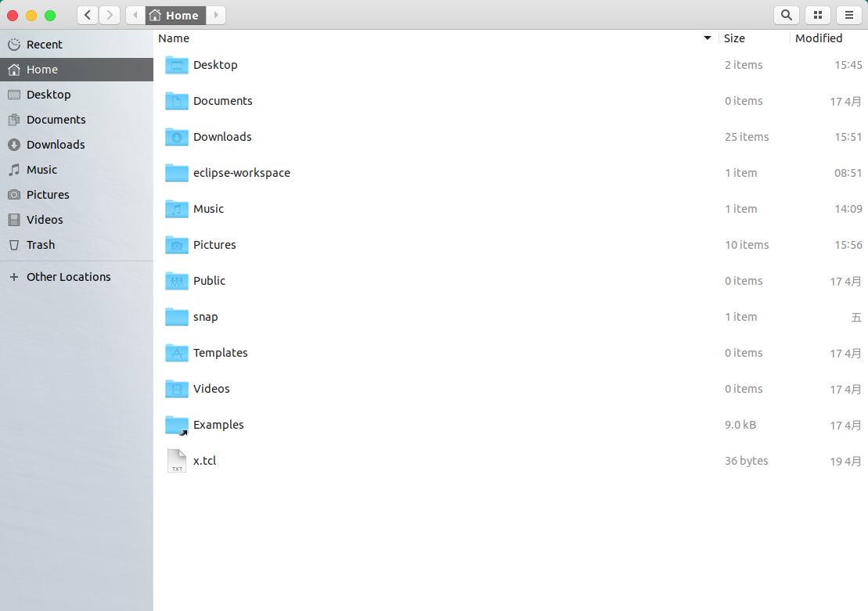Open the search magnifier button

[x=786, y=16]
